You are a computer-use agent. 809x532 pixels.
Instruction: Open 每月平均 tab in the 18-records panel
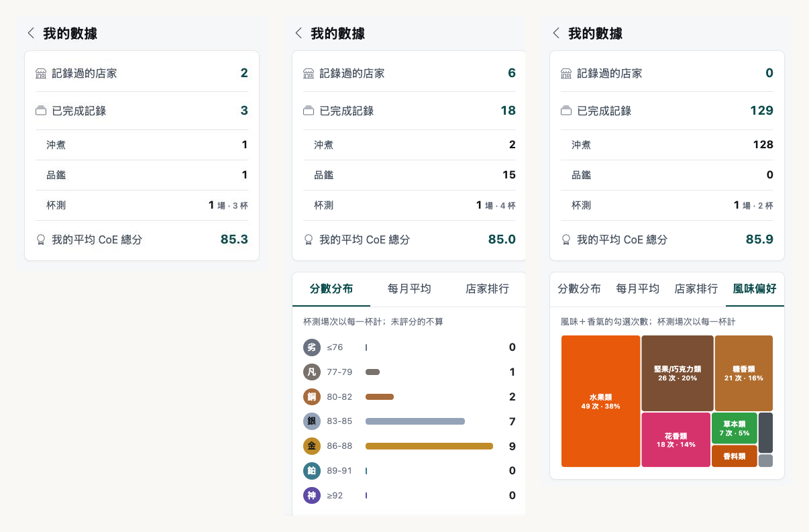coord(409,289)
